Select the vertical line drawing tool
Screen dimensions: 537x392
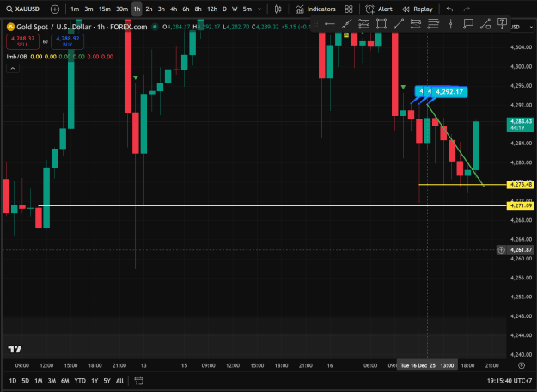coord(451,24)
